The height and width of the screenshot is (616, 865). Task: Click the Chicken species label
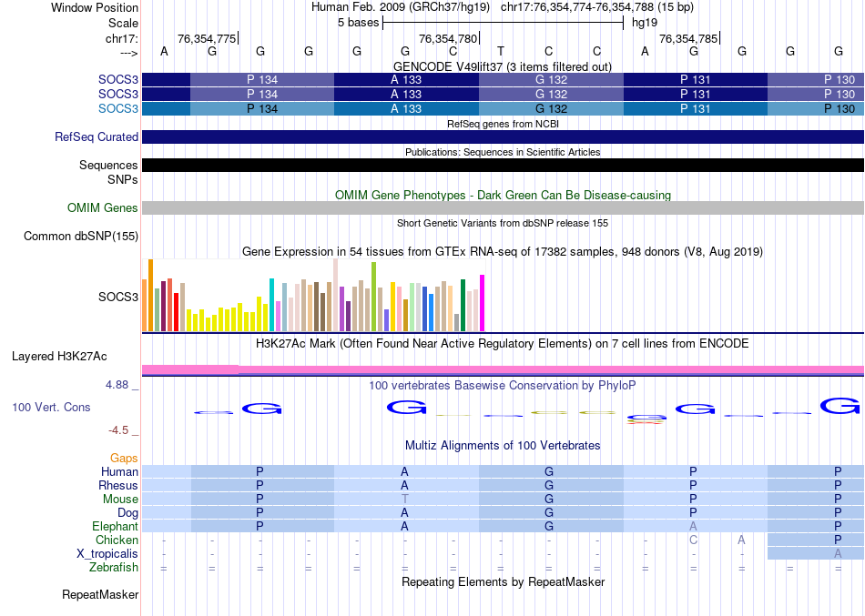click(117, 540)
